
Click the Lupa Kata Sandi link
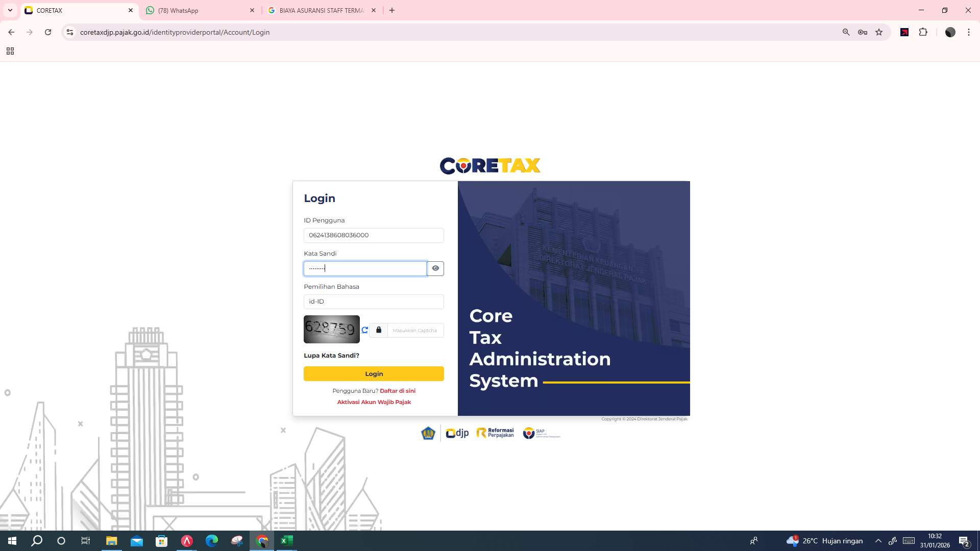click(331, 355)
